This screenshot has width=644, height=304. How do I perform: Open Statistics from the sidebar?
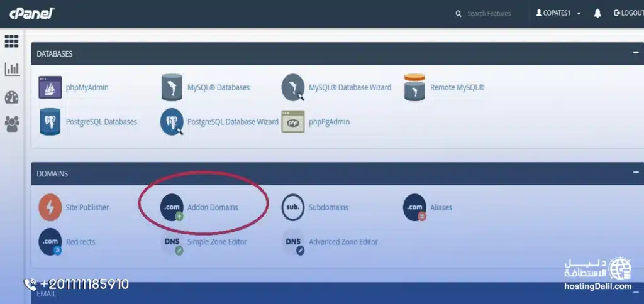(x=11, y=69)
